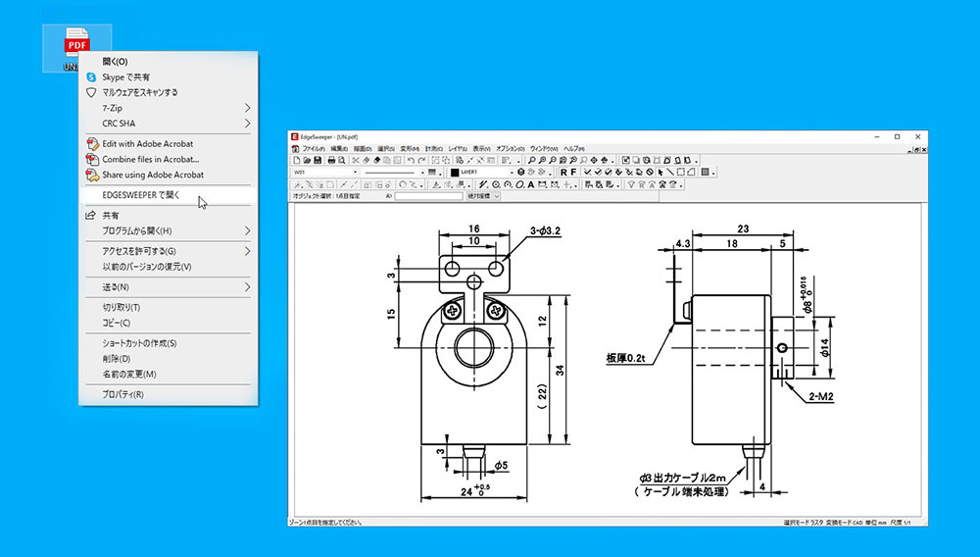The height and width of the screenshot is (557, 980).
Task: Toggle the 'R' raster mode button
Action: tap(564, 172)
